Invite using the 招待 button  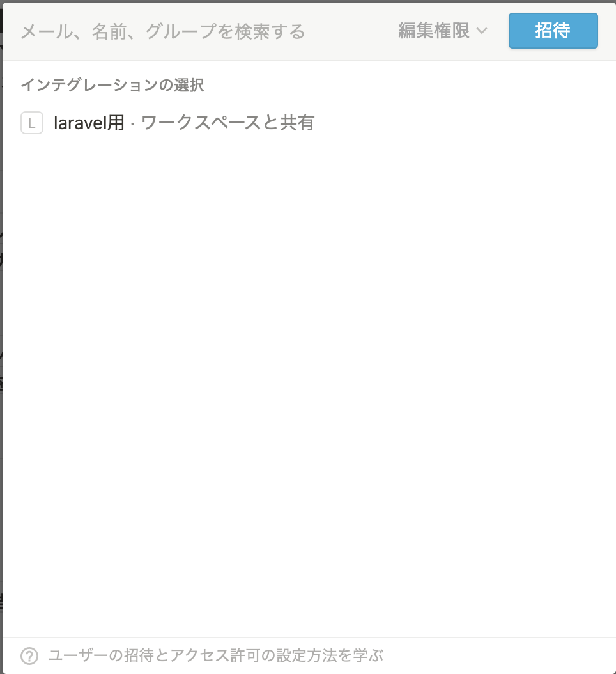pos(553,31)
